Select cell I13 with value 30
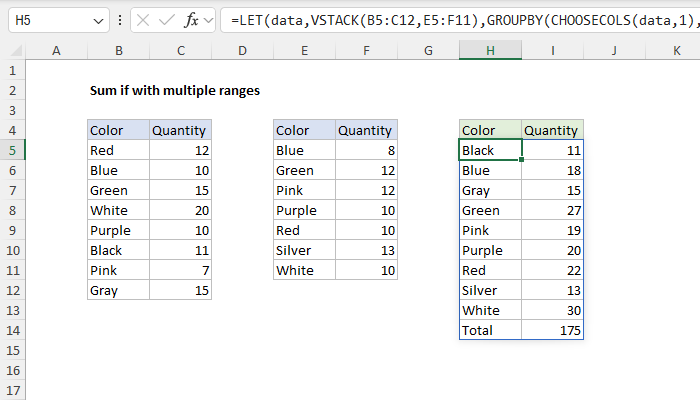700x400 pixels. 552,310
